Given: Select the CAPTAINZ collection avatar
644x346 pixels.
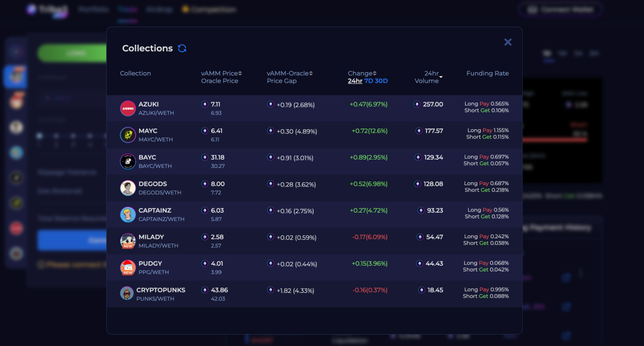Looking at the screenshot, I should click(x=128, y=214).
